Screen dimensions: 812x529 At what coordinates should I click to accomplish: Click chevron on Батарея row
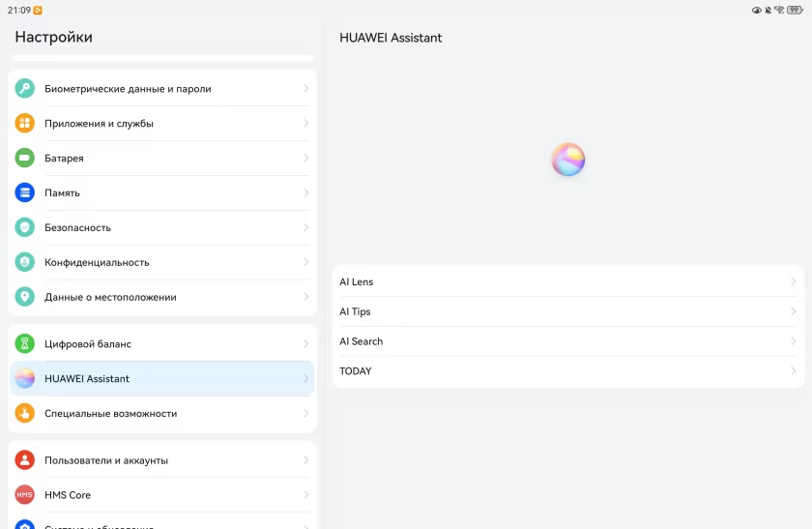pos(306,158)
